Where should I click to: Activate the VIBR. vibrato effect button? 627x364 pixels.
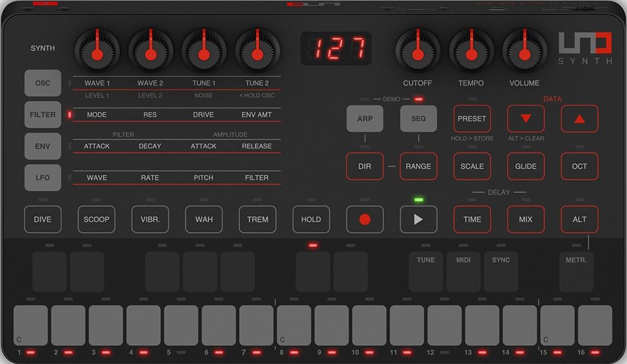pyautogui.click(x=150, y=219)
